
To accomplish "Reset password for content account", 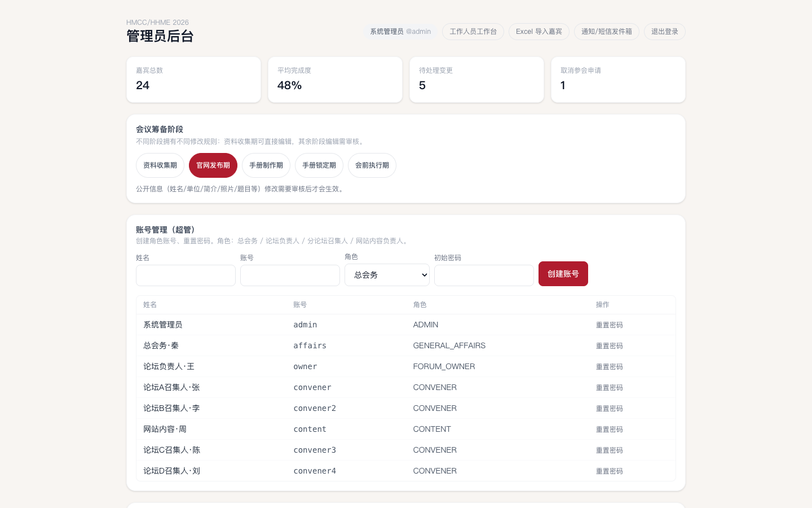I will pyautogui.click(x=609, y=430).
